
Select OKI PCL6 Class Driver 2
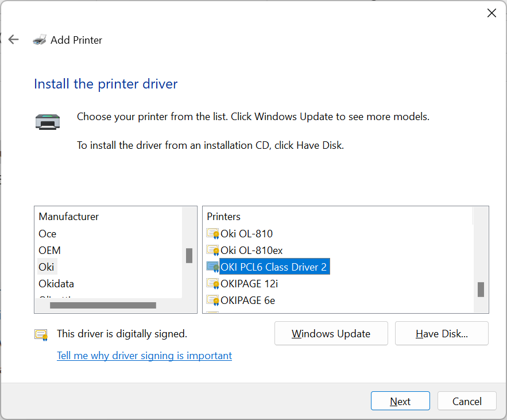274,267
